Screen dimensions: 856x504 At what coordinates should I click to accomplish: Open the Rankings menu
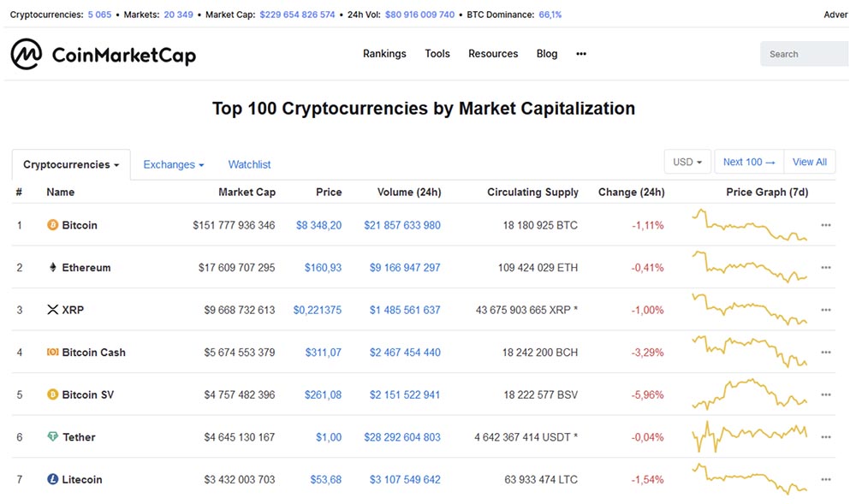(x=384, y=54)
